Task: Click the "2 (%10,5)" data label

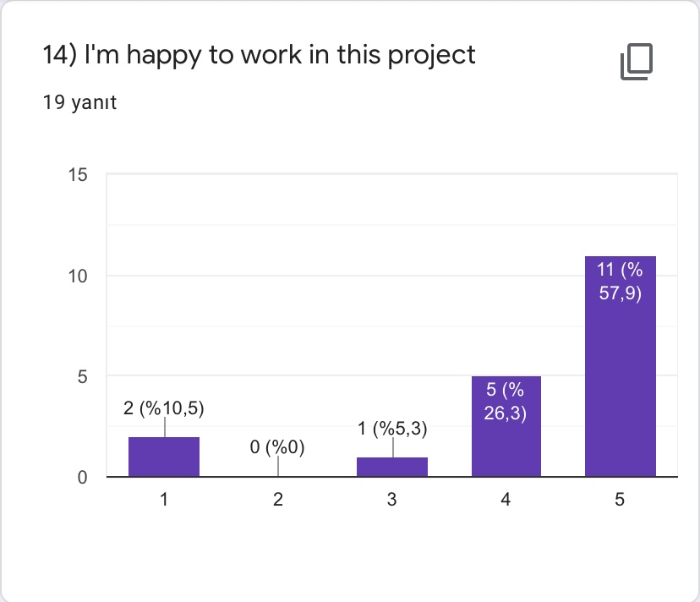Action: tap(164, 408)
